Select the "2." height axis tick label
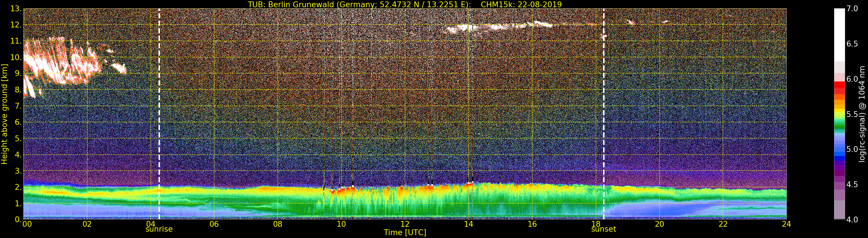Screen dimensions: 868x238 point(18,187)
